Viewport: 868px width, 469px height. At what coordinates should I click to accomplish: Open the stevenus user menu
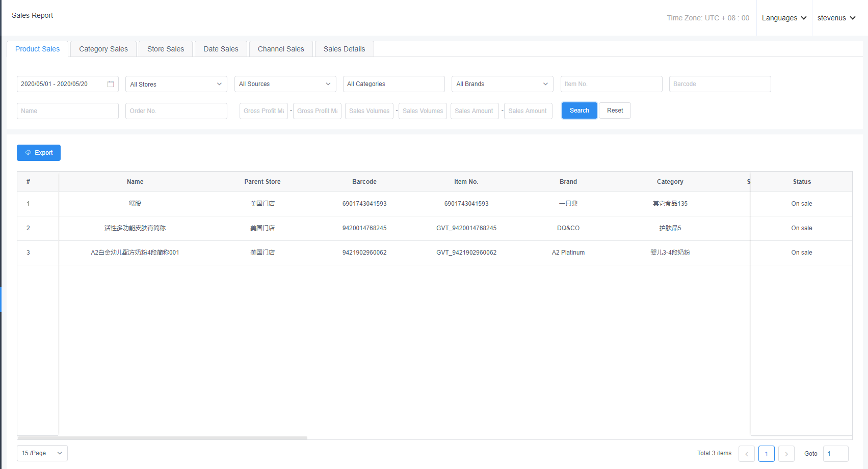[836, 18]
